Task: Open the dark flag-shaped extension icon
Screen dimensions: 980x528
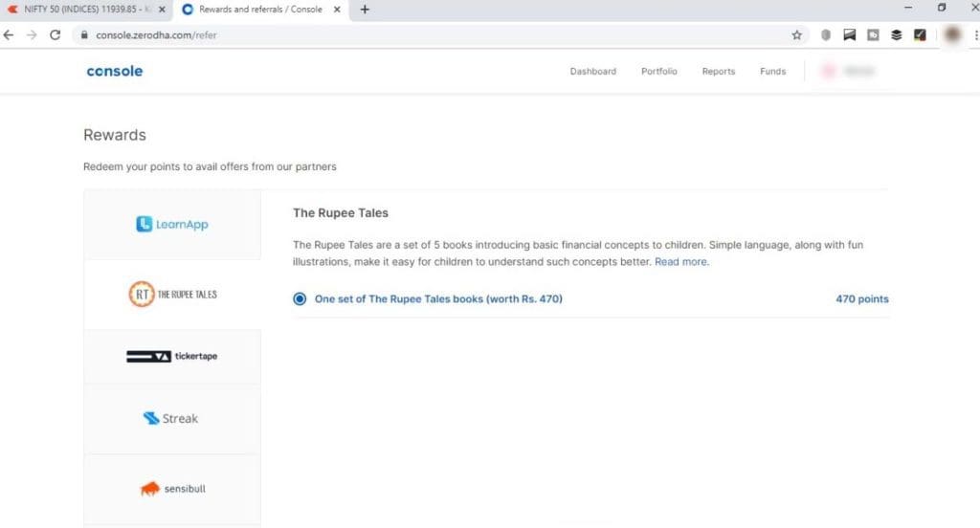Action: tap(850, 35)
